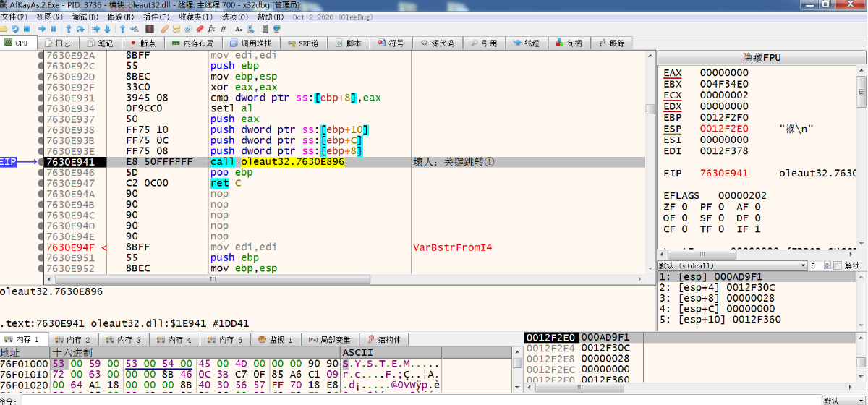Click the Pause execution toolbar icon
The image size is (868, 405).
(x=54, y=29)
